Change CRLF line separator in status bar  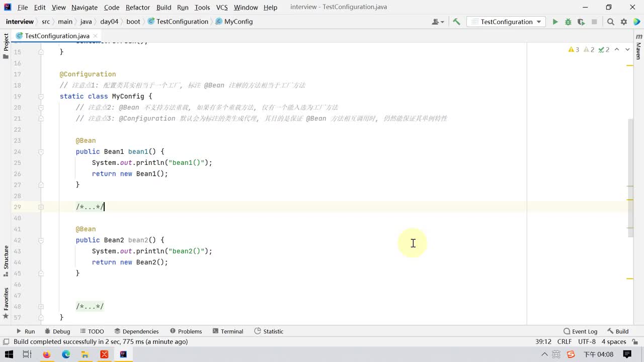click(564, 341)
